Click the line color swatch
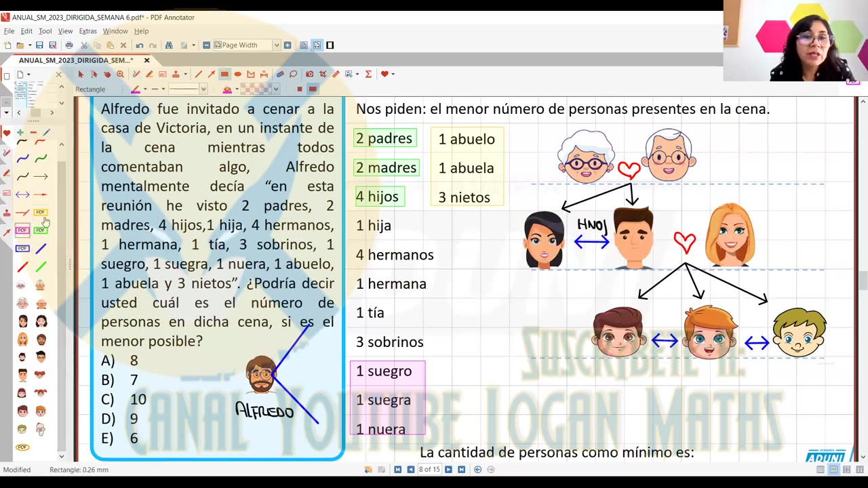Image resolution: width=868 pixels, height=488 pixels. 136,89
